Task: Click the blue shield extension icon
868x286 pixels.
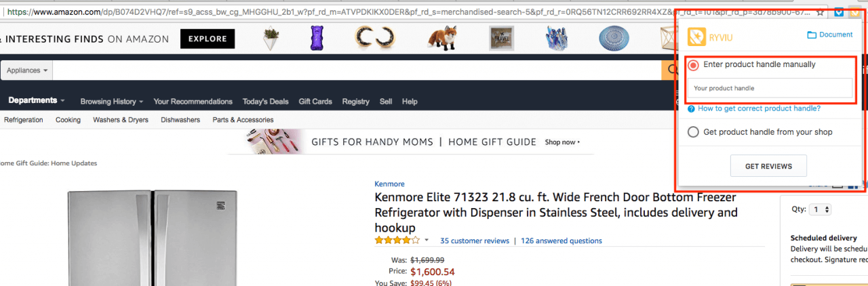Action: (839, 12)
